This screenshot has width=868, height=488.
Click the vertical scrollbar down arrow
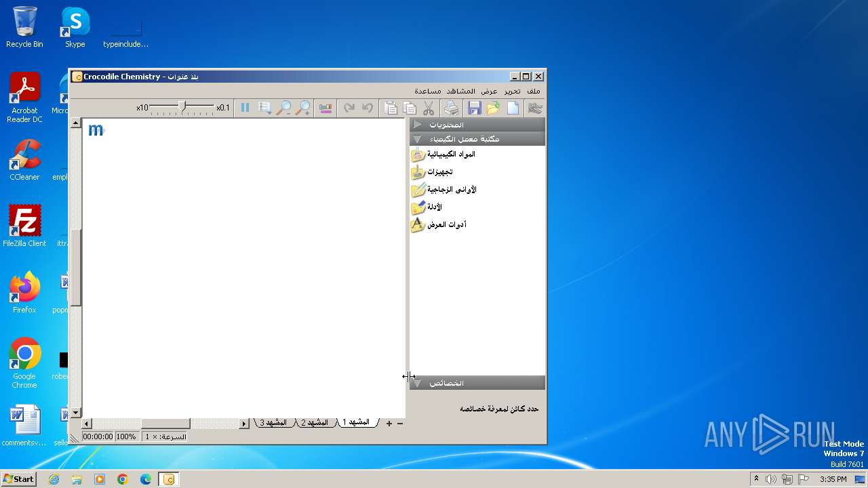(x=76, y=413)
